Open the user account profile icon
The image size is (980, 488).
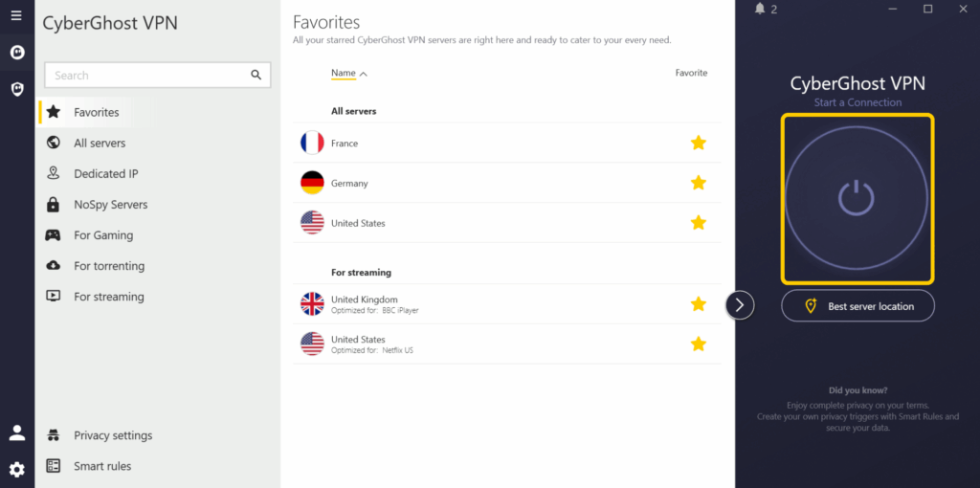pos(16,433)
